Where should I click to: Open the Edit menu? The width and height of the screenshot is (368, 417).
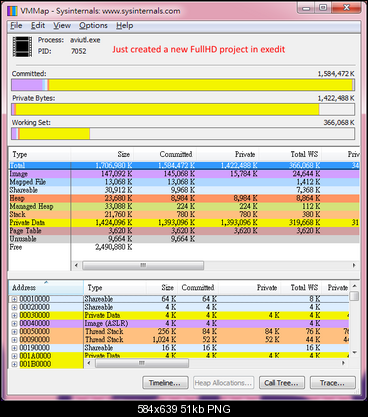[38, 26]
